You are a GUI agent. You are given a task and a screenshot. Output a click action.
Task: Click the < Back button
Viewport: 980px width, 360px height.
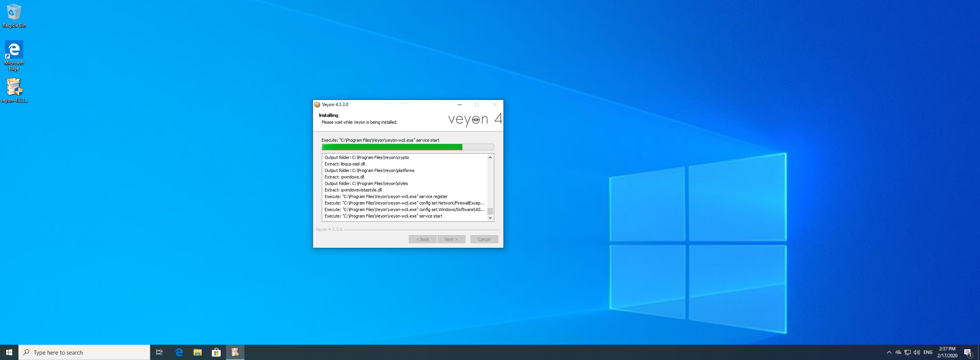pos(423,239)
